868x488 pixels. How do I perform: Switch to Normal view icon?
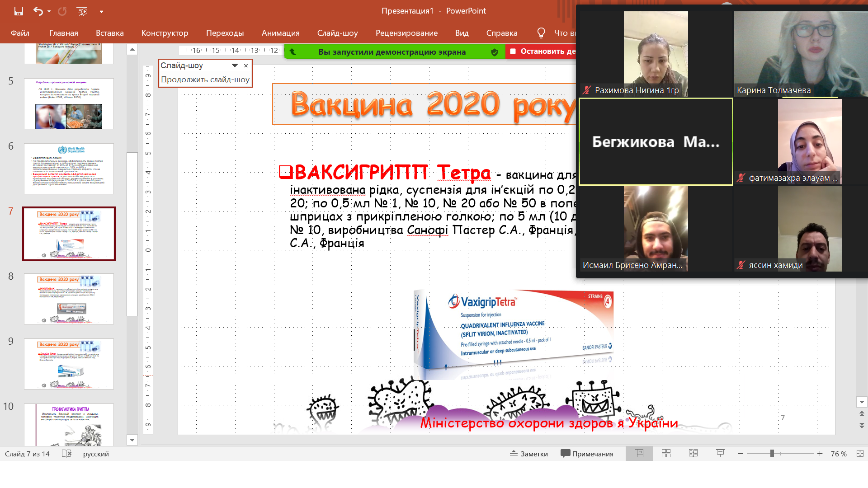[639, 453]
